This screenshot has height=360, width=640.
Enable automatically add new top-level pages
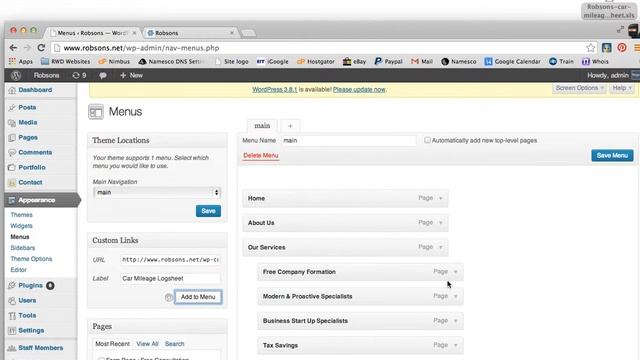[x=427, y=140]
